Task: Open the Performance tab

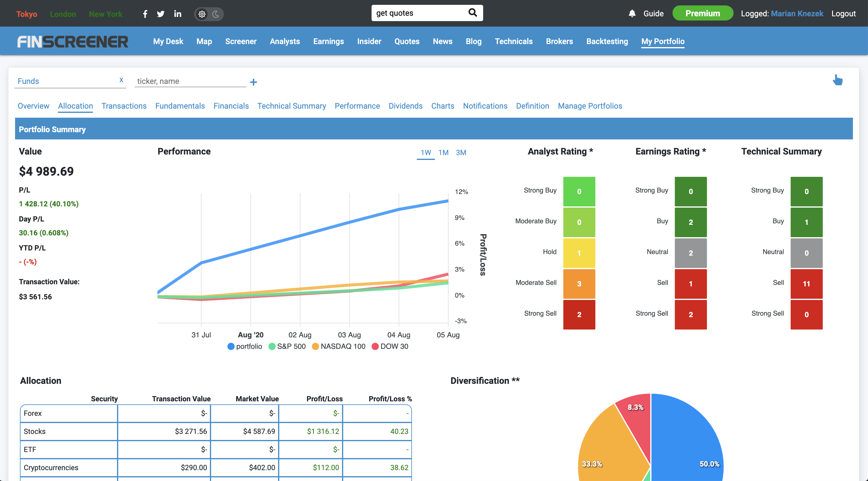Action: click(357, 106)
